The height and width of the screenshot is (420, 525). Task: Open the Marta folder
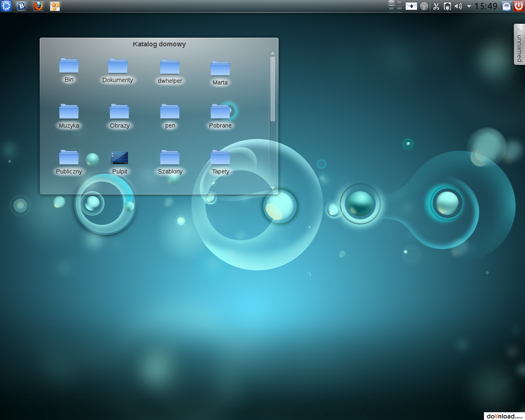220,73
